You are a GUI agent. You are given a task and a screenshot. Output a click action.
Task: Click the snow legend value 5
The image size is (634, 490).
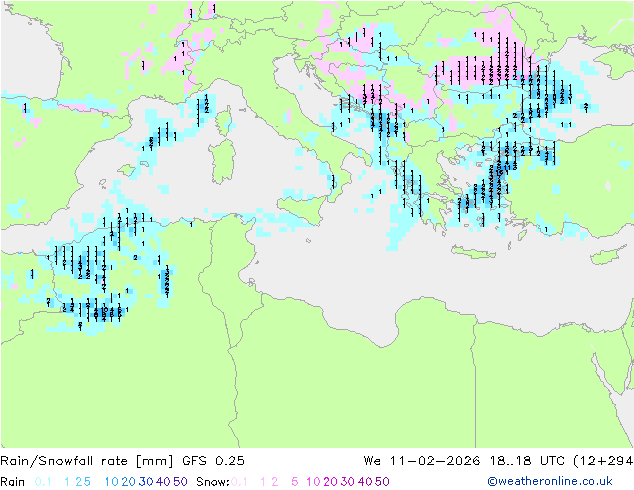[294, 482]
